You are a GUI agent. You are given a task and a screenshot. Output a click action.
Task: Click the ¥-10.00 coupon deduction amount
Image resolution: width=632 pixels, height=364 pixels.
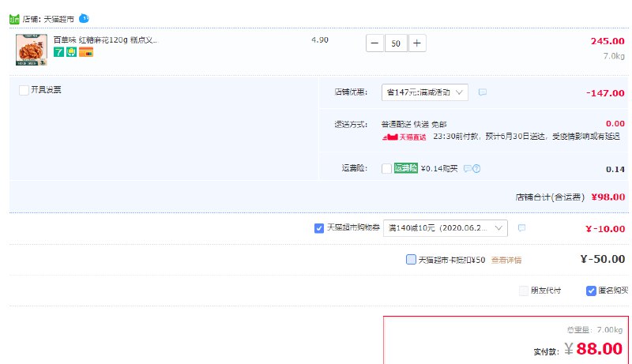coord(605,229)
